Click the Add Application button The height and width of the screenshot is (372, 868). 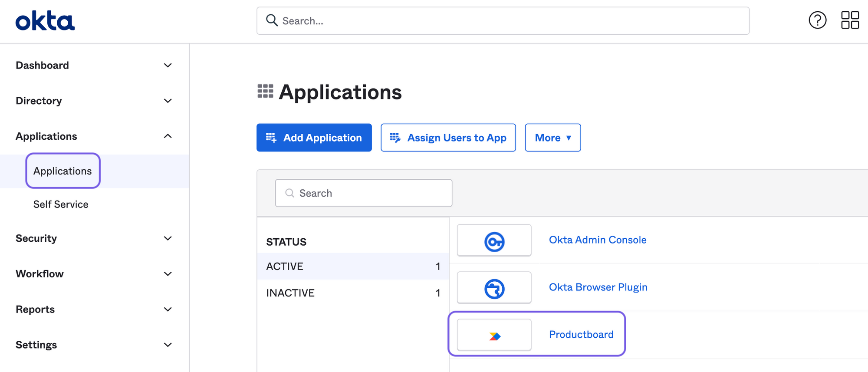point(314,138)
